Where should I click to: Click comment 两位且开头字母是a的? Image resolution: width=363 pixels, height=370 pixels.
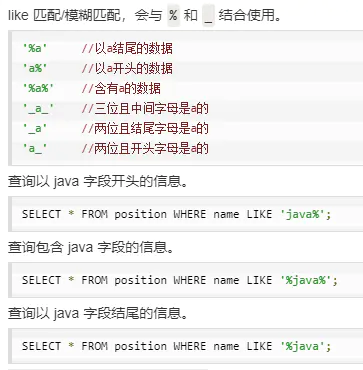(x=145, y=148)
